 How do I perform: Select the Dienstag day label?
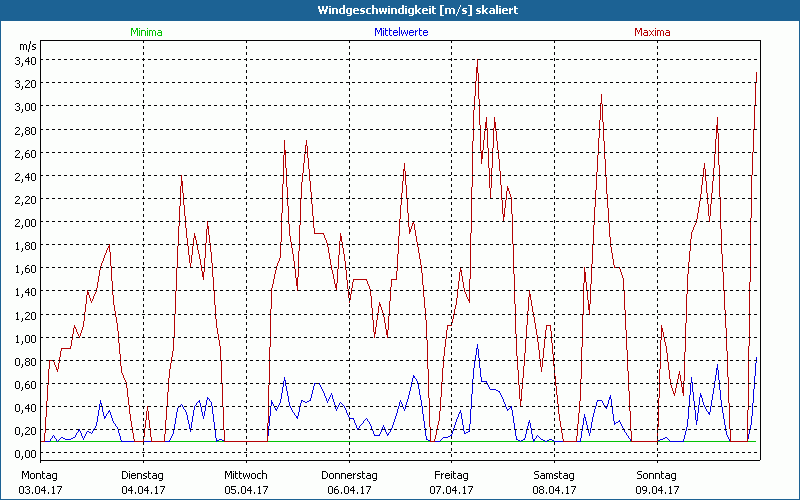(142, 475)
